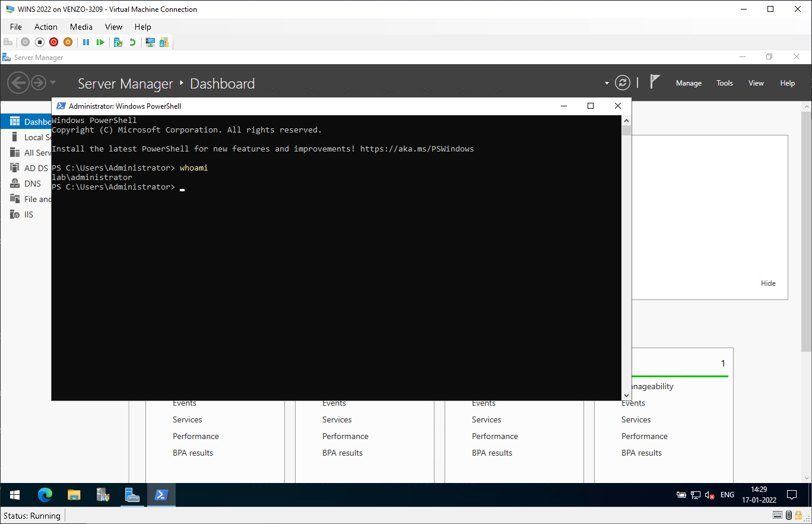This screenshot has width=812, height=524.
Task: Click the keyboard status icon in the status bar
Action: [x=778, y=516]
